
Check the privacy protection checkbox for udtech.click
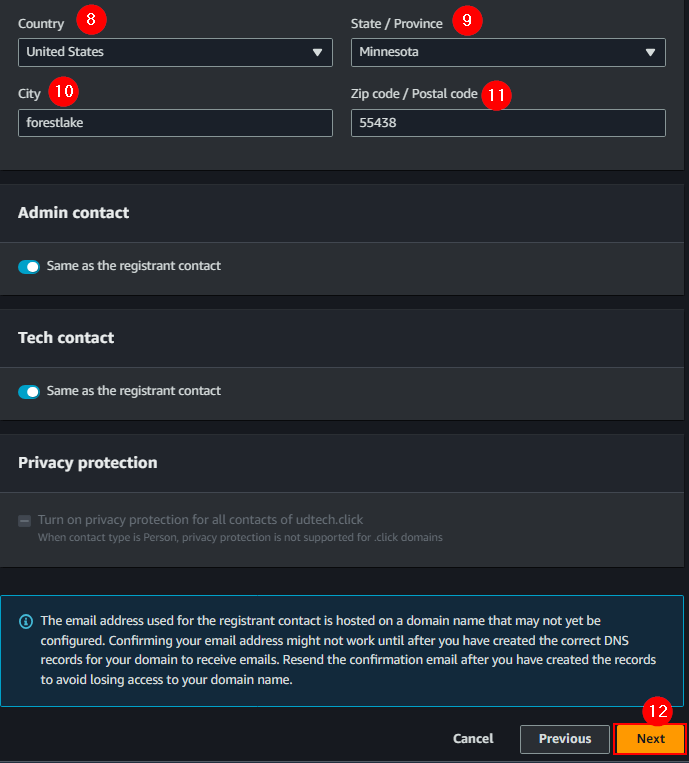click(x=25, y=521)
